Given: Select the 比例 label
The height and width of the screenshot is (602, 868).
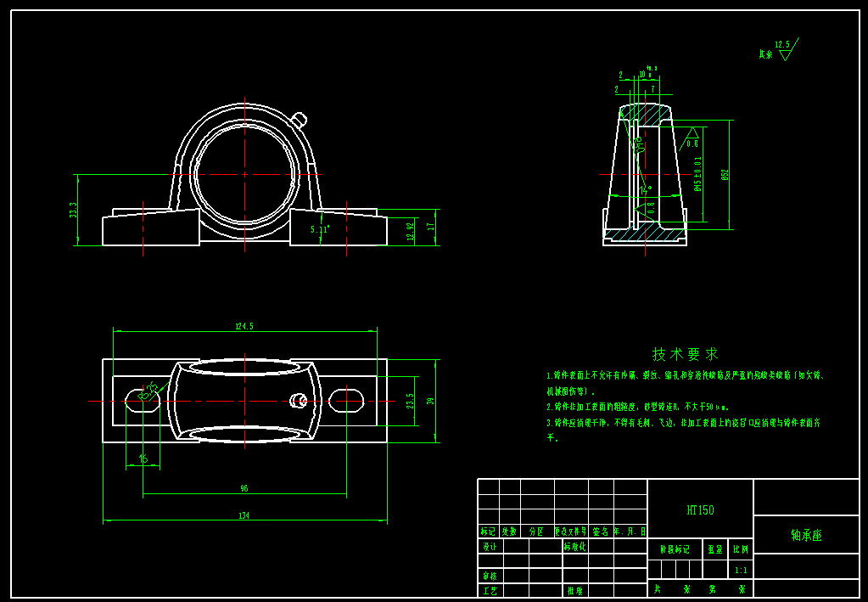Looking at the screenshot, I should coord(740,550).
